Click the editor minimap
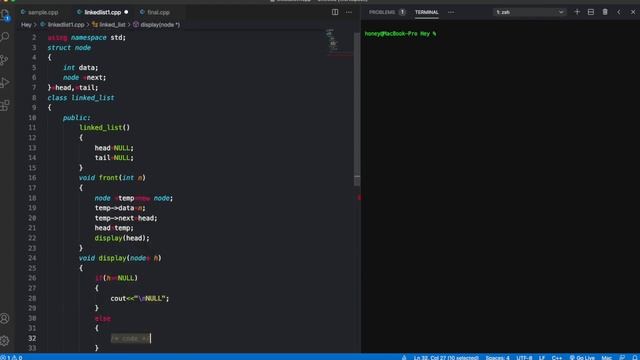This screenshot has height=360, width=640. (339, 42)
